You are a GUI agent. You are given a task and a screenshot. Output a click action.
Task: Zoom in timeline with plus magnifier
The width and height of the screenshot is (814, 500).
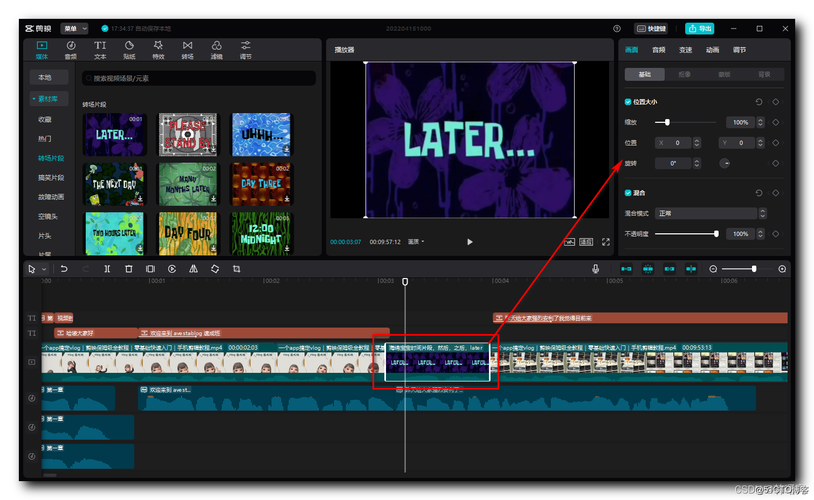(x=782, y=269)
